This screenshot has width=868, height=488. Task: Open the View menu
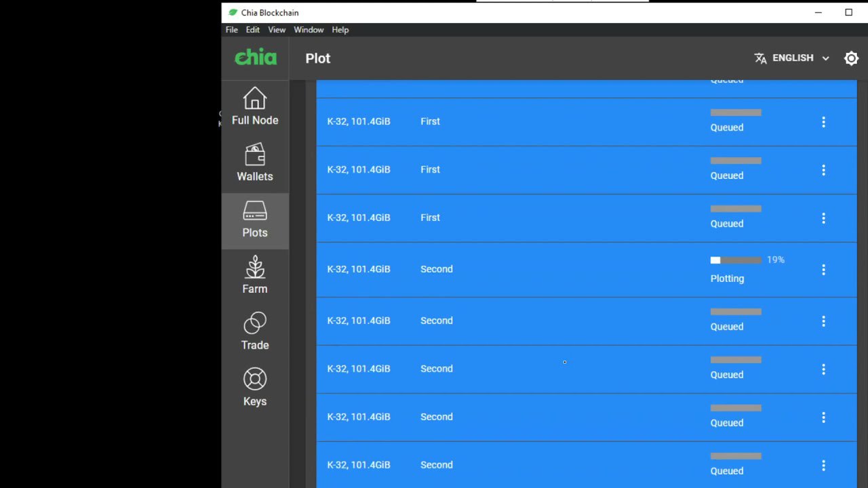(x=277, y=30)
